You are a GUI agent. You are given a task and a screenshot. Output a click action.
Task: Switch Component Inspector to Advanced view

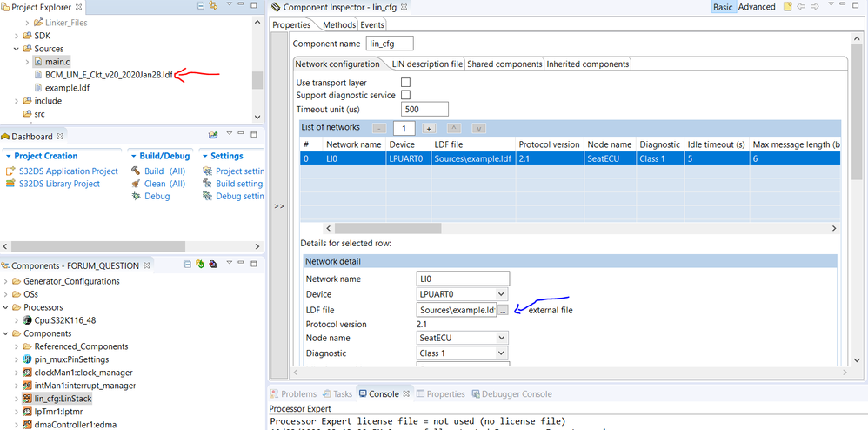[757, 7]
